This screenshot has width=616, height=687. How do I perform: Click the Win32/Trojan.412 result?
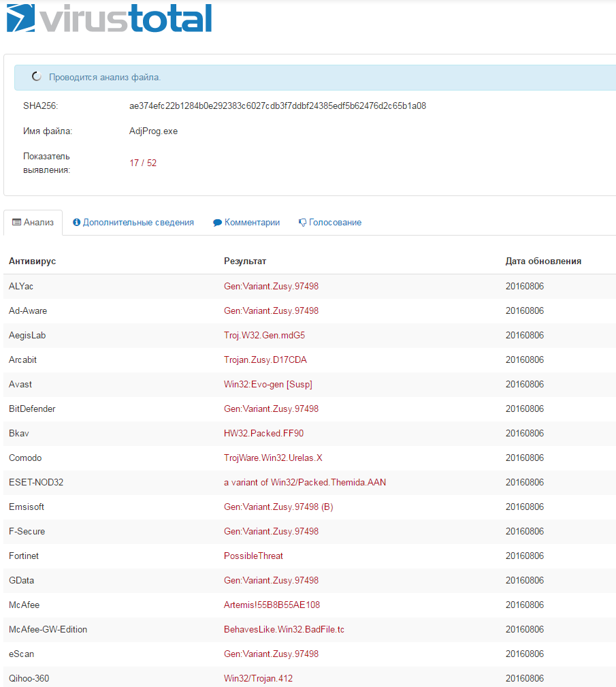[259, 679]
